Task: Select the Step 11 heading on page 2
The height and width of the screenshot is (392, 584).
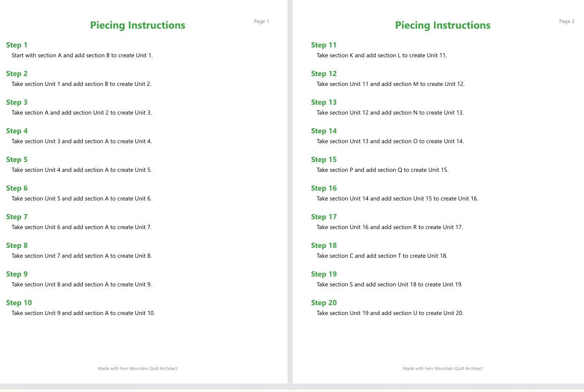Action: pos(324,45)
